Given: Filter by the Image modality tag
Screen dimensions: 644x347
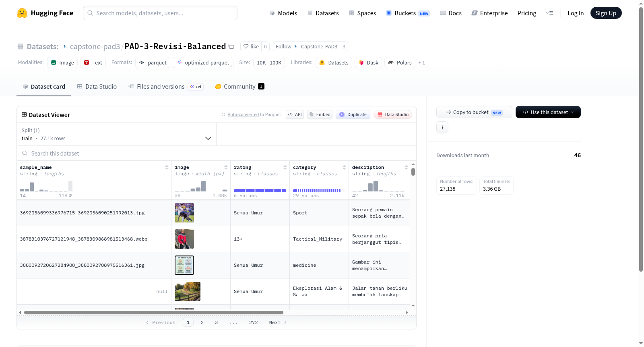Looking at the screenshot, I should click(62, 62).
